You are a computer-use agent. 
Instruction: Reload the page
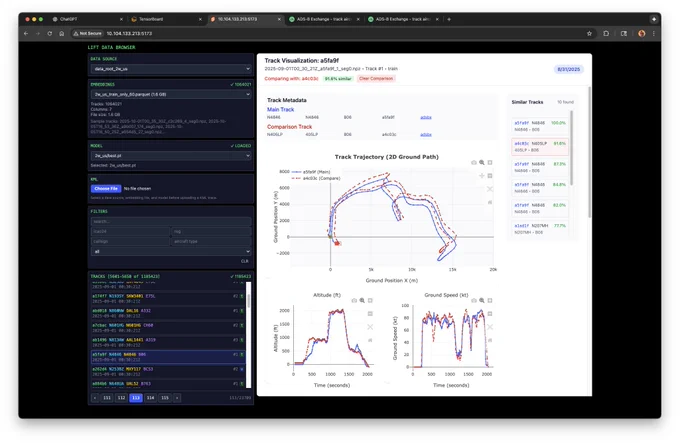(x=50, y=33)
